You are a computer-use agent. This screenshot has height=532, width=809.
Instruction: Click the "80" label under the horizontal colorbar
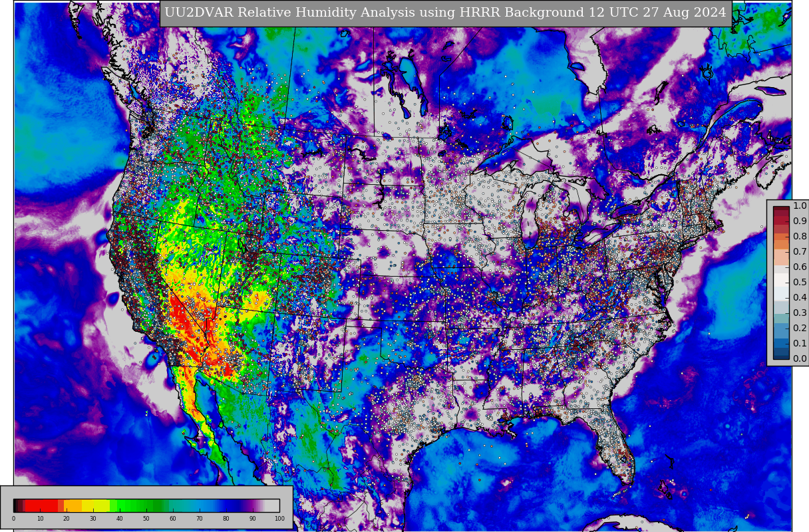pos(226,519)
